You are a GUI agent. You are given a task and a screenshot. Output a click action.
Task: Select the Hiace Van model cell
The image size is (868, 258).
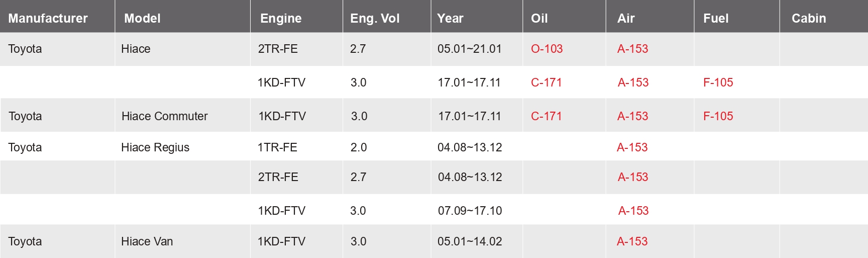(147, 241)
